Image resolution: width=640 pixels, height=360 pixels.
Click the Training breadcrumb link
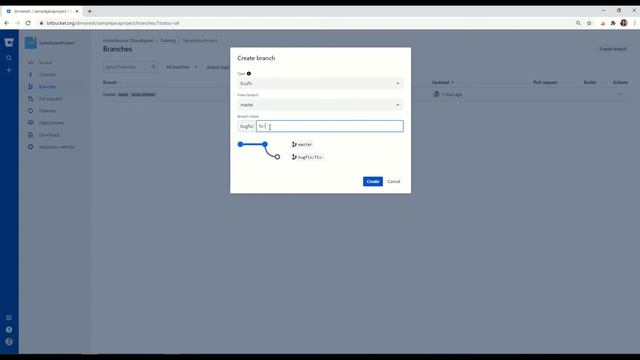pos(168,41)
